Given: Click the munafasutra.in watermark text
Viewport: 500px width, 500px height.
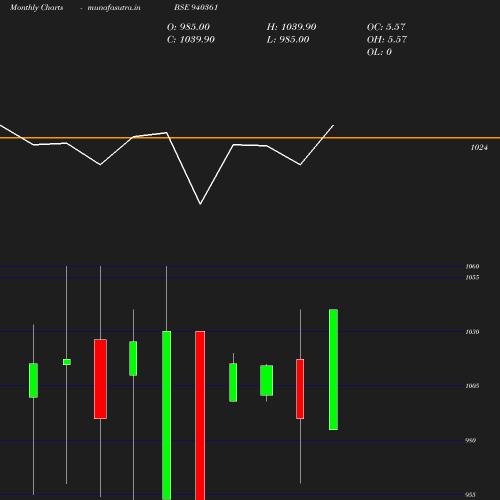Looking at the screenshot, I should pos(114,7).
